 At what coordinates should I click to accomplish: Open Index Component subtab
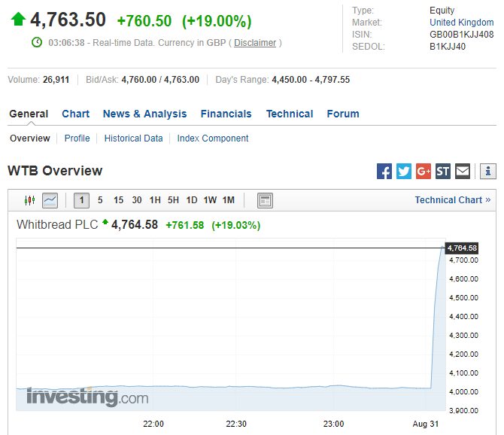213,138
